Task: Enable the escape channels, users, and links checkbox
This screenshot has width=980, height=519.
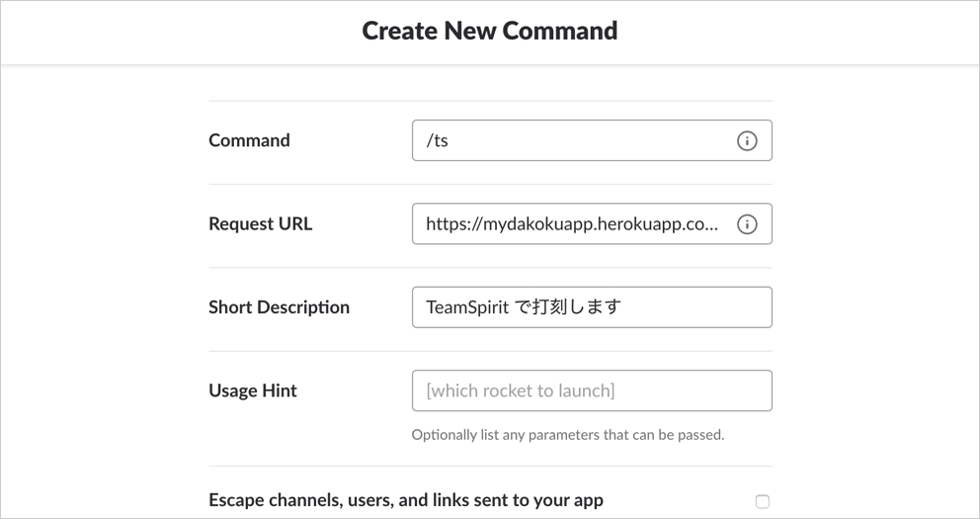Action: (x=762, y=501)
